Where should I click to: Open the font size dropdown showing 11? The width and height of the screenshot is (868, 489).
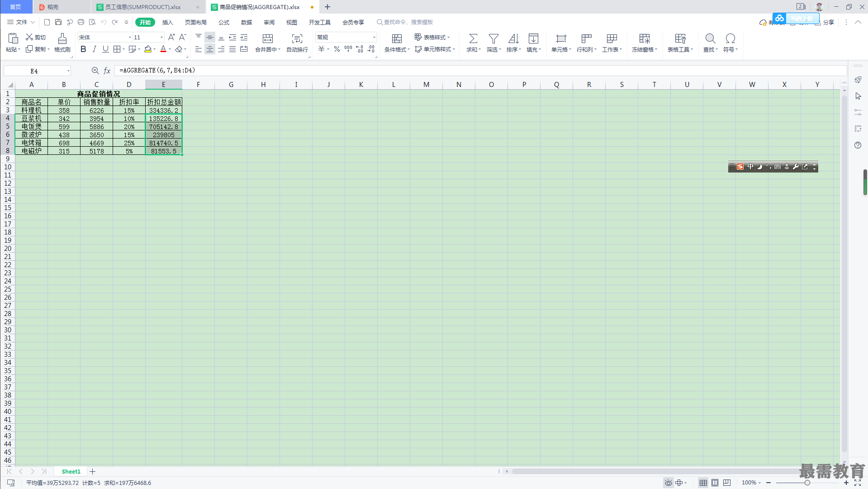point(161,38)
